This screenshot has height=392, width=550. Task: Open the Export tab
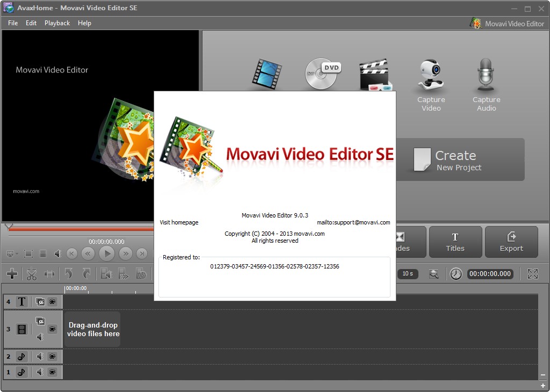pos(511,242)
